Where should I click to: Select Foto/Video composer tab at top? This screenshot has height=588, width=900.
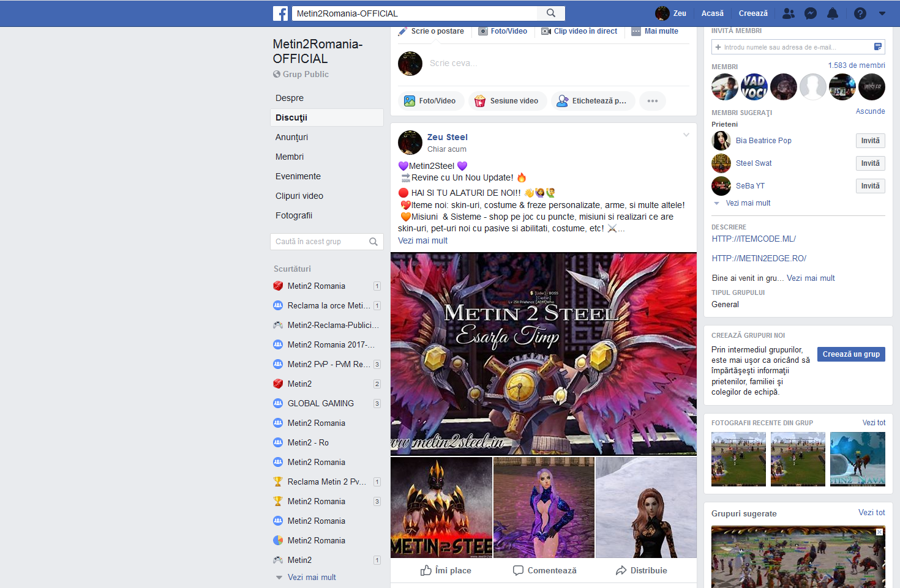[503, 31]
